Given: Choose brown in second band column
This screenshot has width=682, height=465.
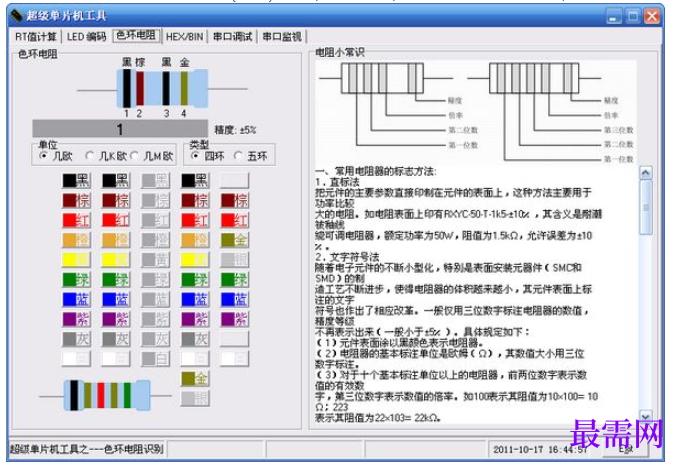Looking at the screenshot, I should tap(116, 200).
